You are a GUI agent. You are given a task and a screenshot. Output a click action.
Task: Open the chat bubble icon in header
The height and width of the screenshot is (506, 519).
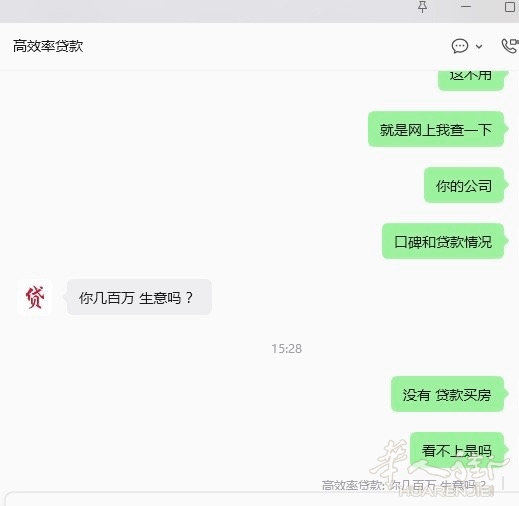[x=460, y=46]
